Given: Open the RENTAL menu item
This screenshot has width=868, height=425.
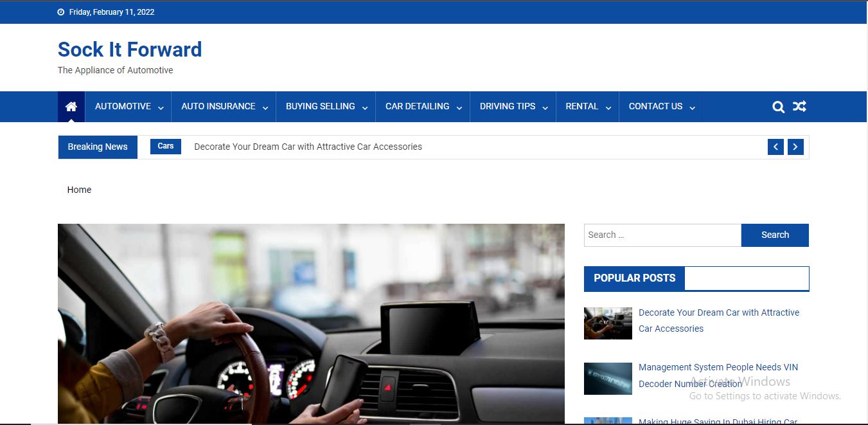Looking at the screenshot, I should pos(582,107).
